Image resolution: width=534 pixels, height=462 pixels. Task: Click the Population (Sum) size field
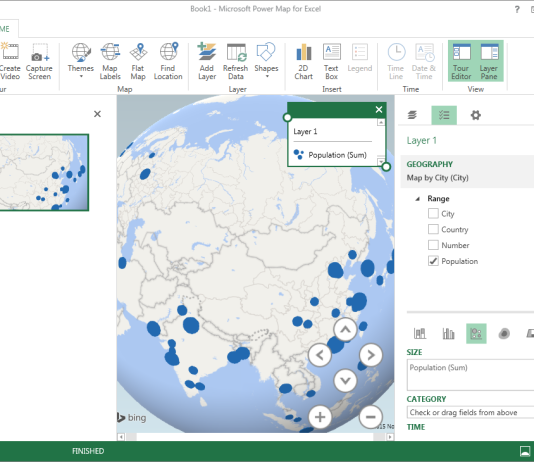470,375
